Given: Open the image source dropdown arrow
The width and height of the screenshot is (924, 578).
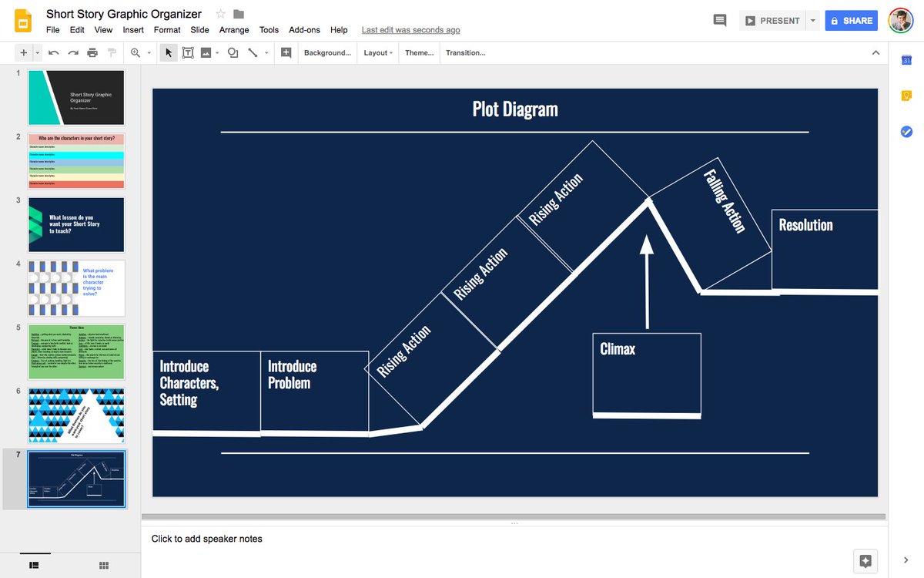Looking at the screenshot, I should [218, 53].
